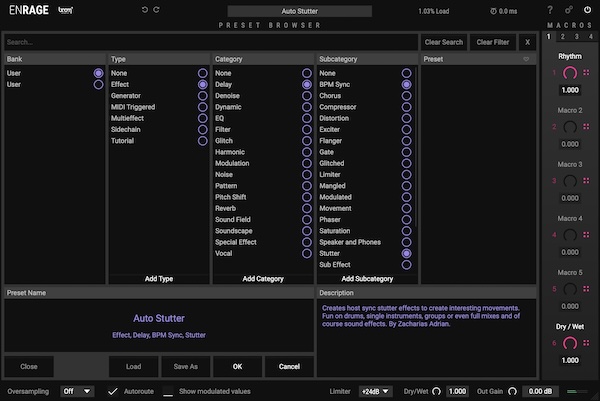Toggle the Autoroute checkbox

pyautogui.click(x=112, y=391)
